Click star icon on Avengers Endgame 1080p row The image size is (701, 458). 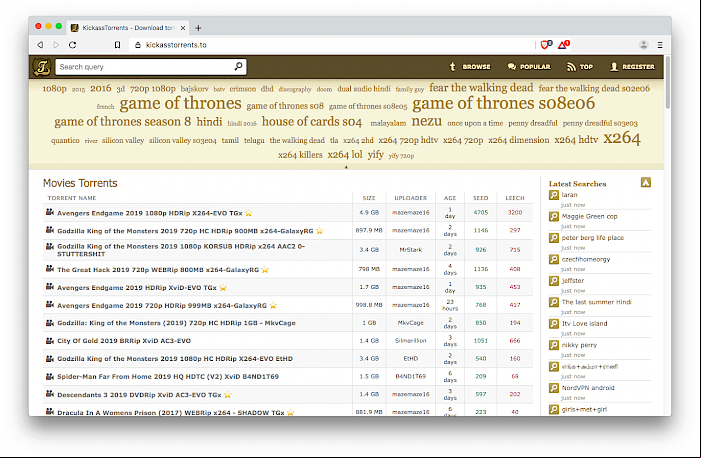pyautogui.click(x=249, y=213)
